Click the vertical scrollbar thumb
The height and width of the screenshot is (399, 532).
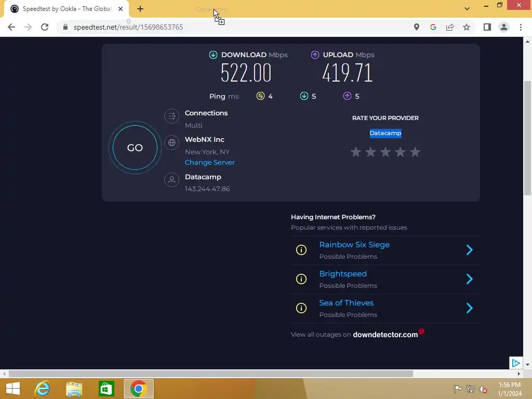tap(527, 138)
